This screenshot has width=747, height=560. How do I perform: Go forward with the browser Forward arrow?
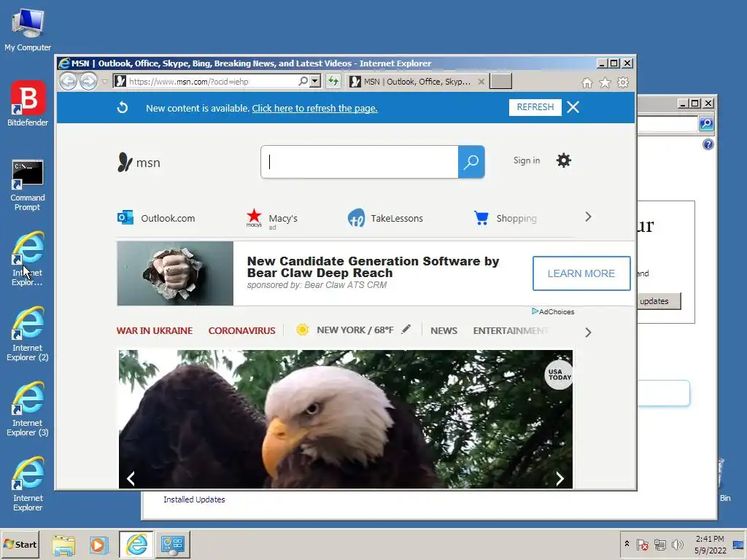click(88, 82)
